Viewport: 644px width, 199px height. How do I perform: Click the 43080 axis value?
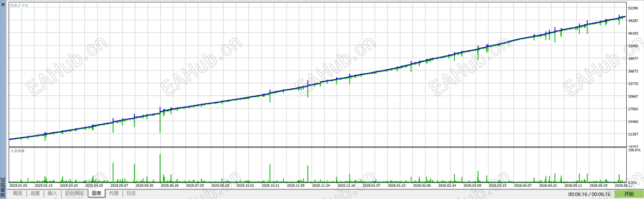[634, 46]
